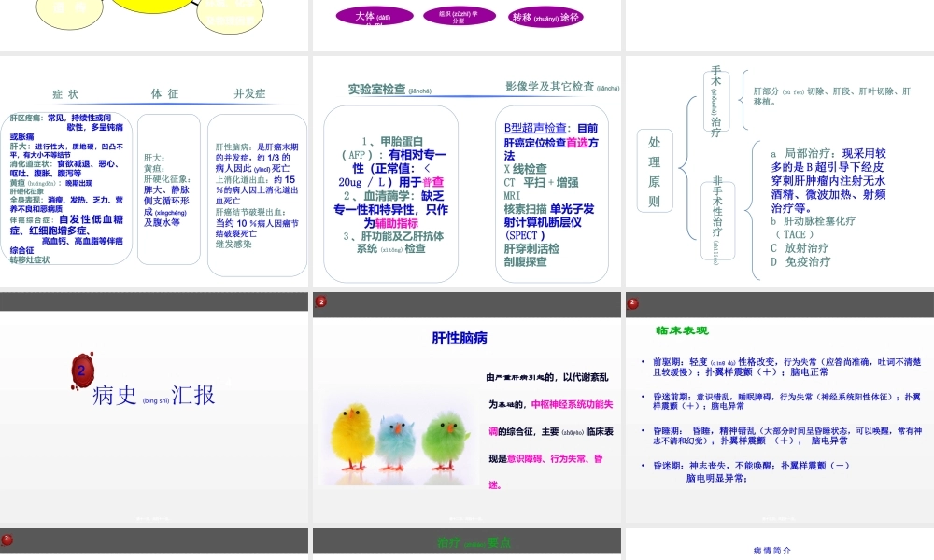Click the red 2 badge on the 临床表现 slide
This screenshot has width=934, height=560.
633,301
